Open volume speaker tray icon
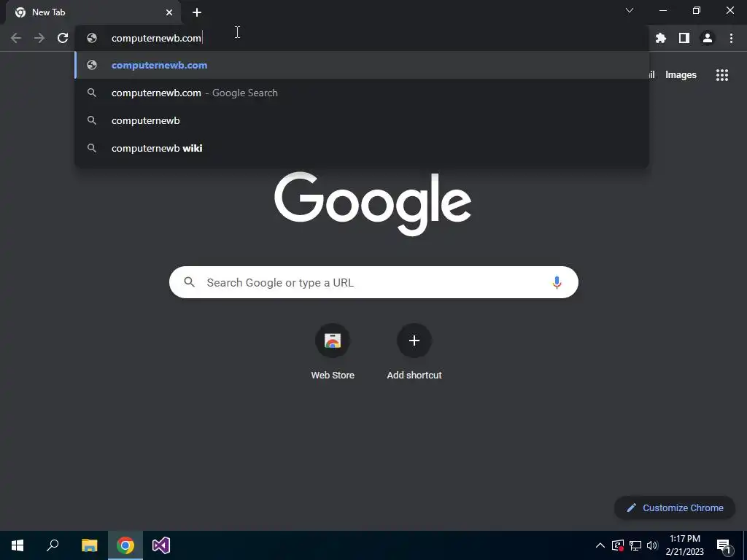 652,545
